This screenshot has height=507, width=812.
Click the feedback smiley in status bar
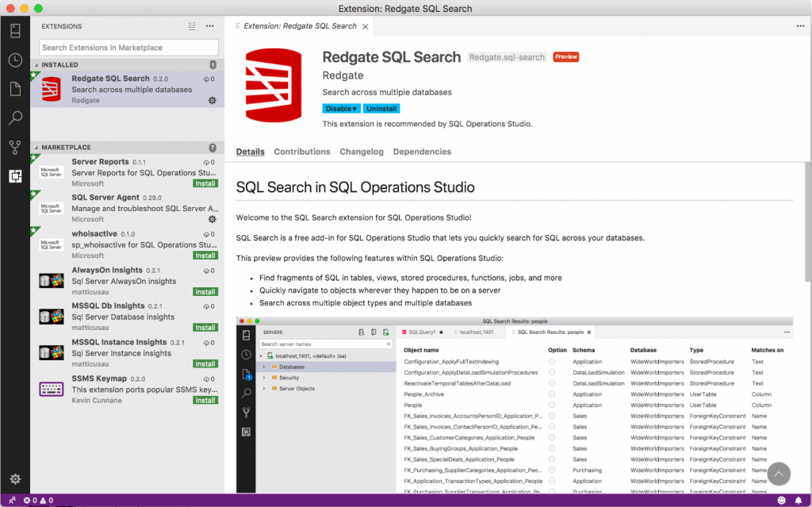[x=781, y=501]
